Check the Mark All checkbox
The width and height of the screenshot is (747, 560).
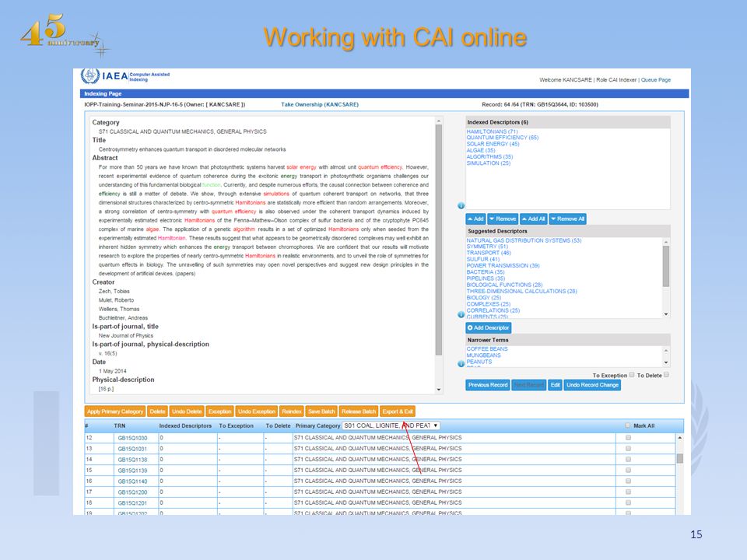[628, 425]
